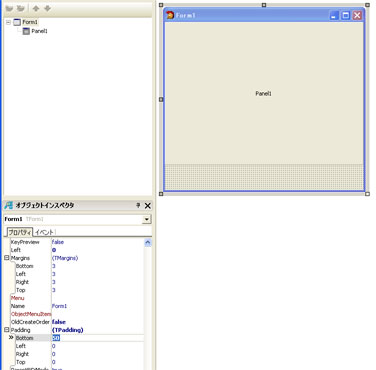Screen dimensions: 376x370
Task: Select the KeyPreview property row
Action: pos(25,242)
